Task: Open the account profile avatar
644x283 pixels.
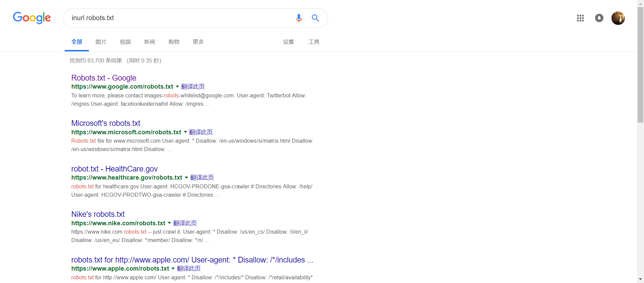Action: [618, 18]
